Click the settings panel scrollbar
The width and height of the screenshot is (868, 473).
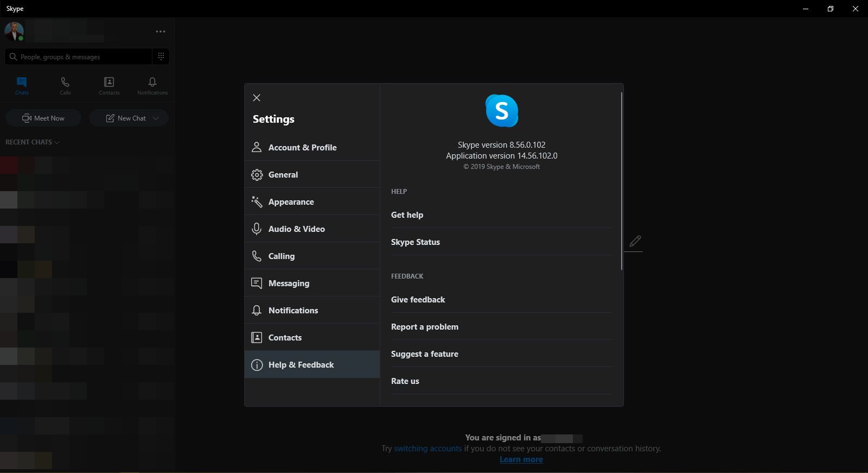(x=622, y=181)
